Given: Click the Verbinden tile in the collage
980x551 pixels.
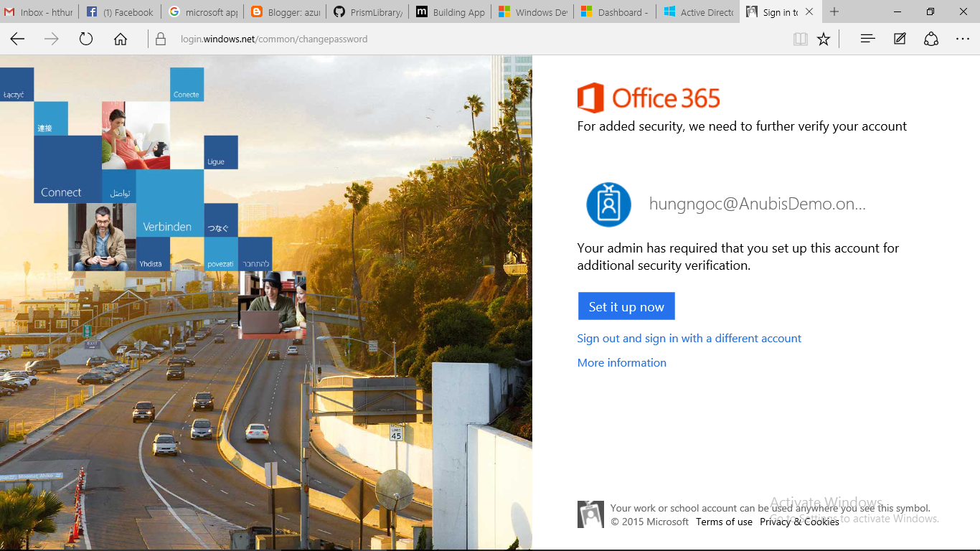Looking at the screenshot, I should tap(169, 203).
